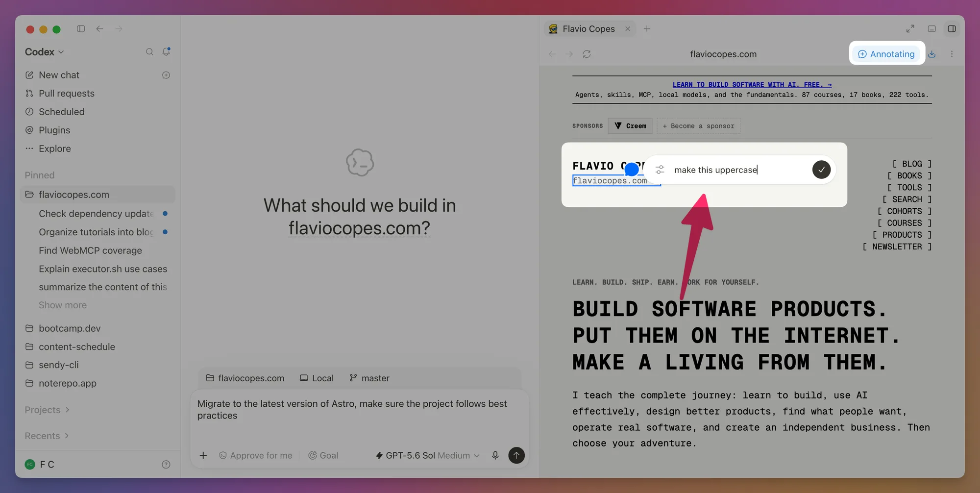Click the flaviocopes.com address bar

pos(723,54)
